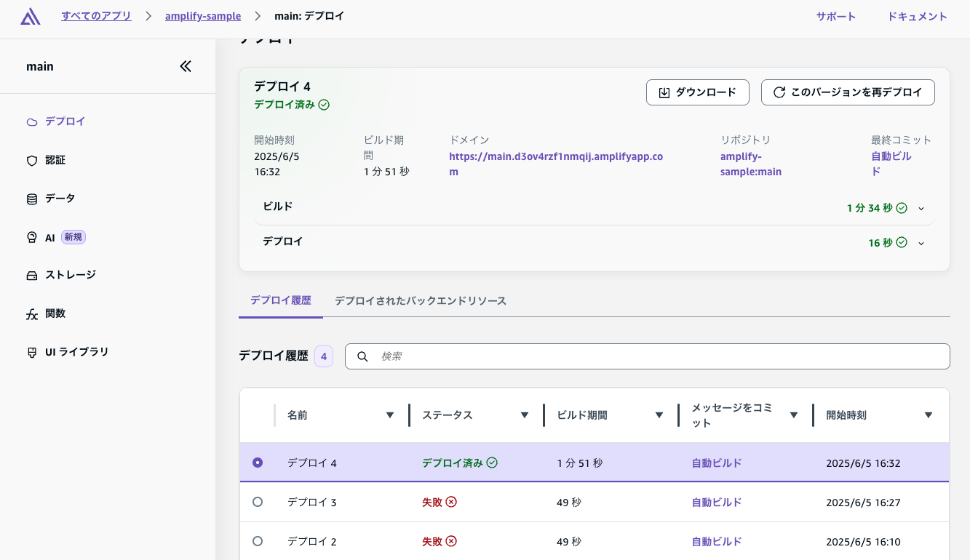Open the ステータス column sort dropdown
This screenshot has height=560, width=970.
525,415
